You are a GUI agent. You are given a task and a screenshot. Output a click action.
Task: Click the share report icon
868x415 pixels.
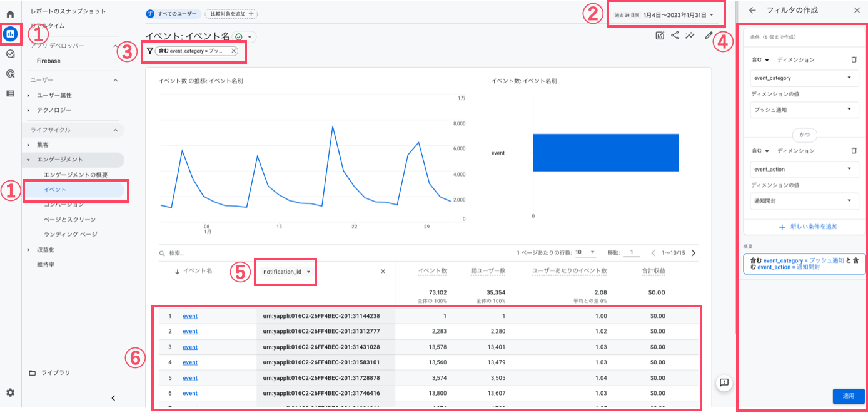(675, 36)
